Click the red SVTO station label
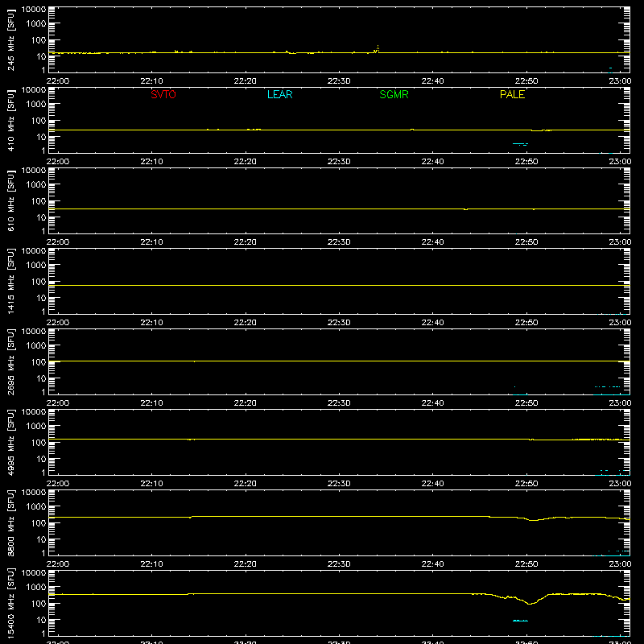 [163, 94]
